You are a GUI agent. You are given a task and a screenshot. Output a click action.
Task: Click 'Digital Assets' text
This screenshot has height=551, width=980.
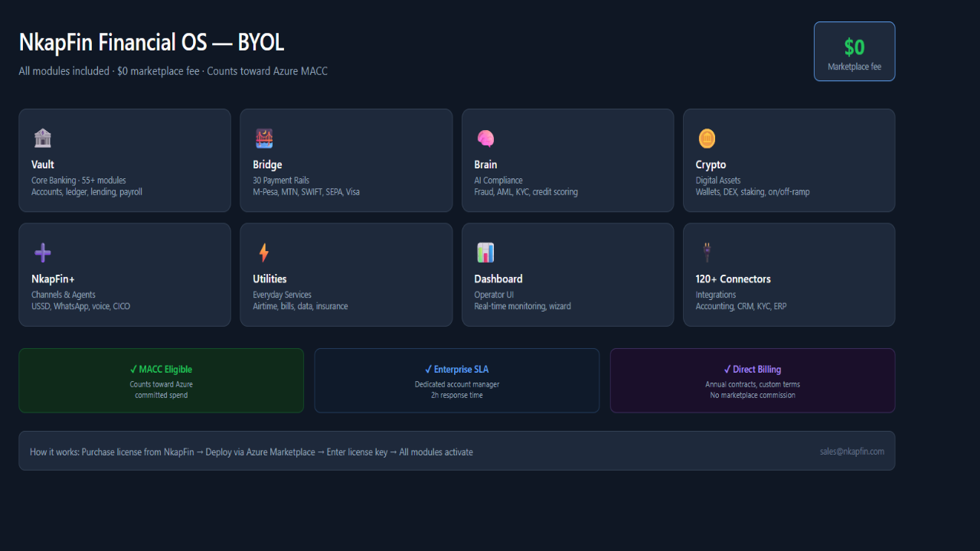tap(718, 181)
